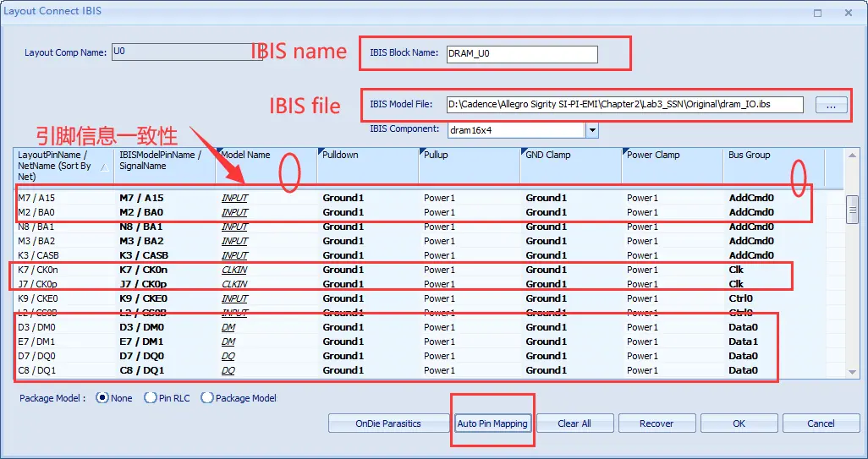Open DQ model link for C8 / DQ1
The image size is (868, 459).
pyautogui.click(x=228, y=370)
